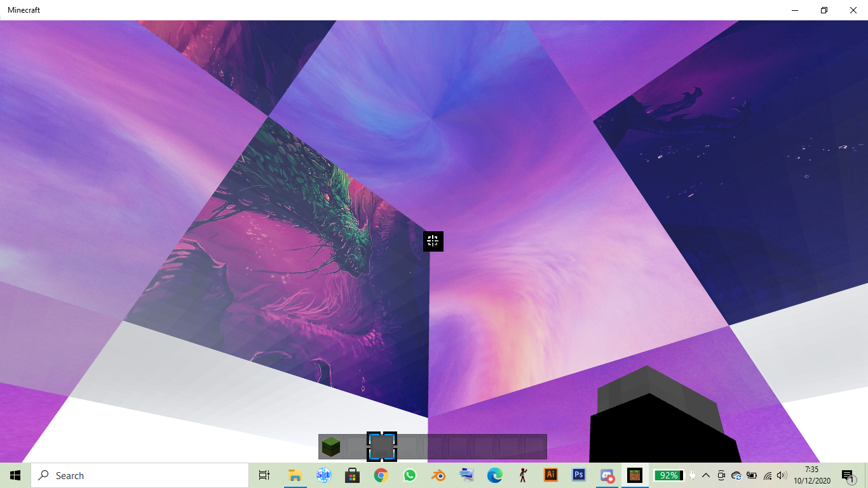The height and width of the screenshot is (488, 868).
Task: Open Microsoft Store from the taskbar
Action: [x=353, y=475]
